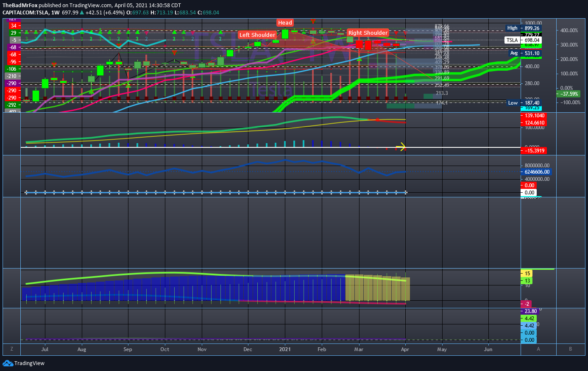Click the A scale label at bottom right
The image size is (588, 371).
(538, 349)
